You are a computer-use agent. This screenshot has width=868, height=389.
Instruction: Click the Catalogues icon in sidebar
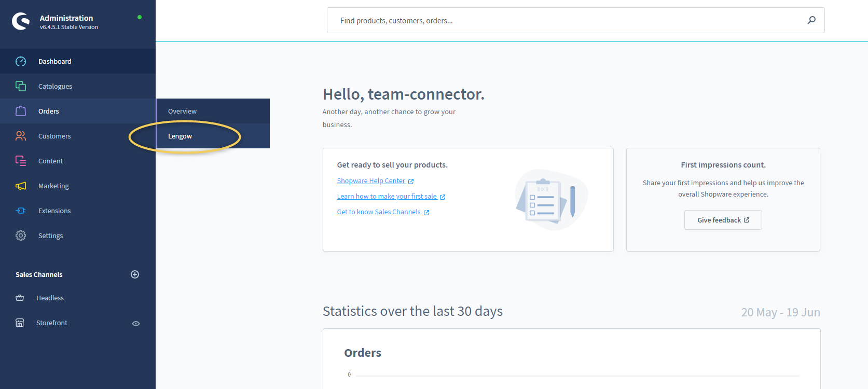(21, 86)
